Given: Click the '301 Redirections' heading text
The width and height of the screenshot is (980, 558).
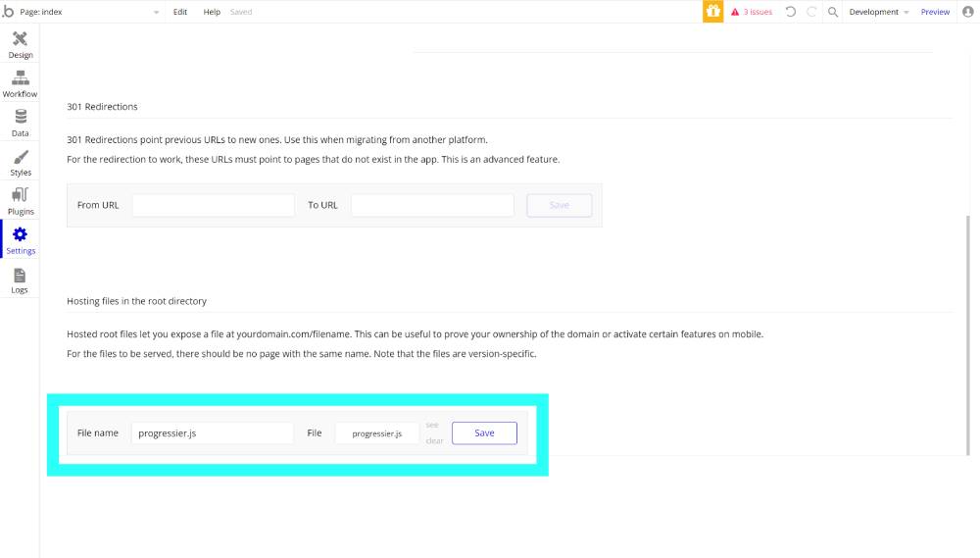Looking at the screenshot, I should tap(102, 107).
